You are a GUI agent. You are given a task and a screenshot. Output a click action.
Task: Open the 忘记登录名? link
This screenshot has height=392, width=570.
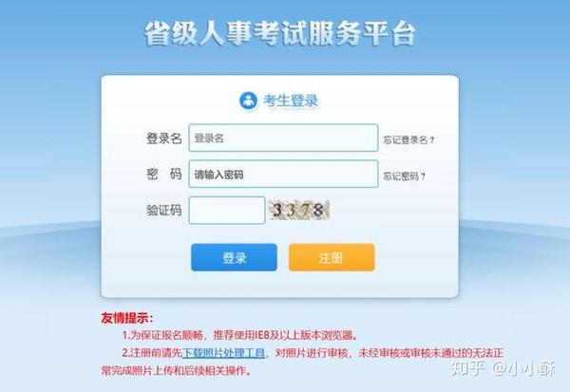[x=408, y=140]
